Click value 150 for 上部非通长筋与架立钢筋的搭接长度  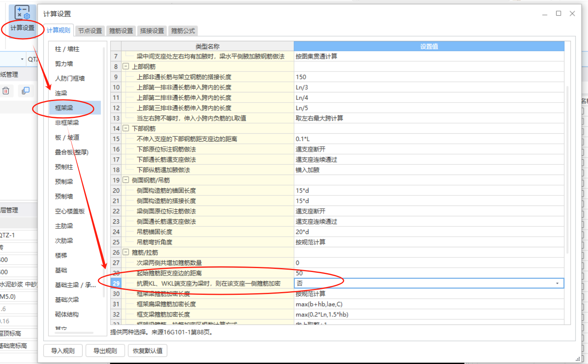click(x=429, y=77)
